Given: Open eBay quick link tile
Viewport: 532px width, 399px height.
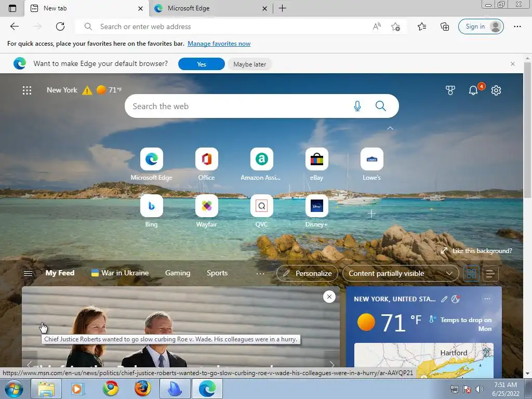Looking at the screenshot, I should pyautogui.click(x=316, y=159).
